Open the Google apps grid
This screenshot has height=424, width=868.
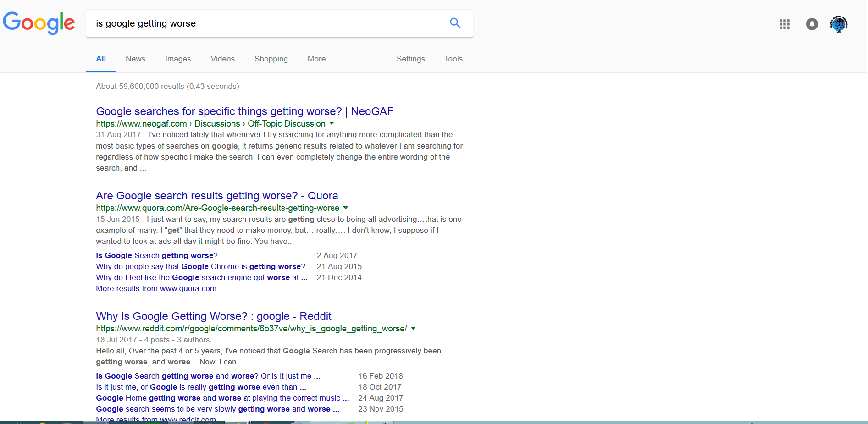785,24
